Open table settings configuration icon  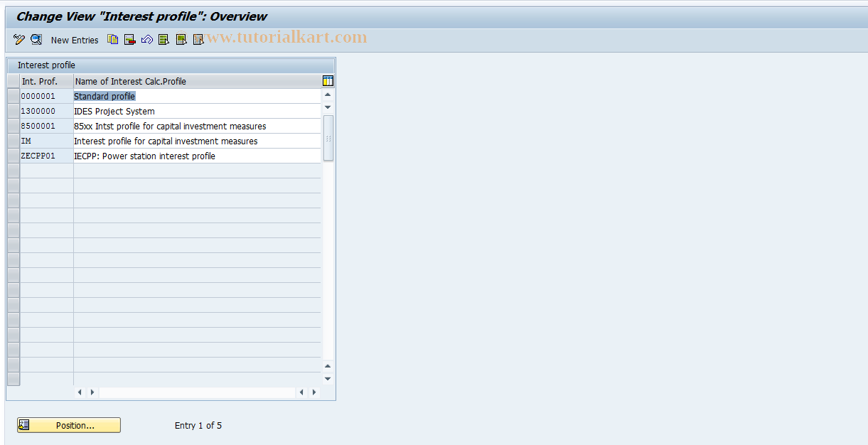[x=328, y=81]
